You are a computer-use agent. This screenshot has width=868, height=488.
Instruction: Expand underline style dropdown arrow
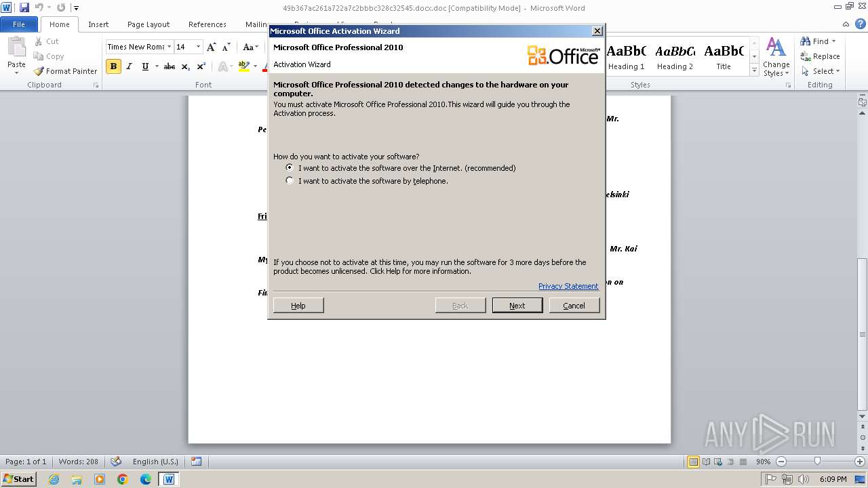(x=157, y=66)
